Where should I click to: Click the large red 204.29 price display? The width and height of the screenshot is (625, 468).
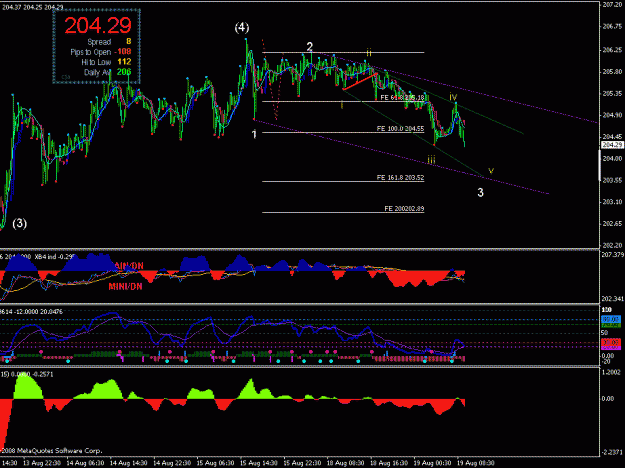pos(98,26)
